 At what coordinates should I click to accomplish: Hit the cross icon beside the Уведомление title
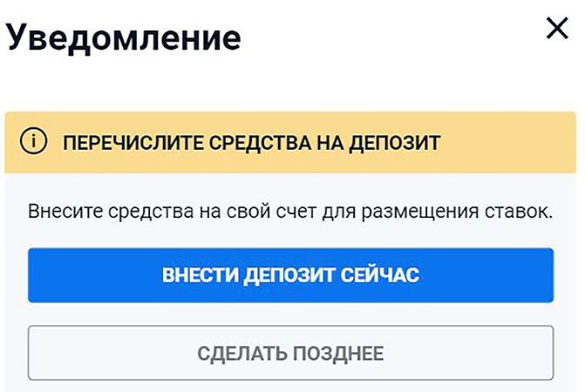pyautogui.click(x=555, y=29)
